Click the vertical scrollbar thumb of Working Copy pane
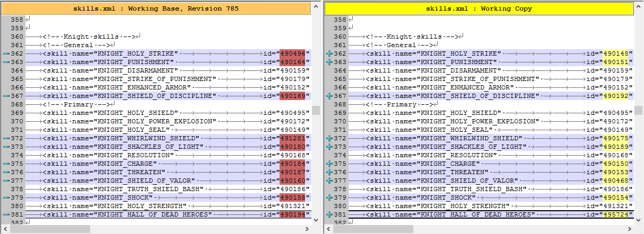The image size is (644, 234). [x=639, y=110]
